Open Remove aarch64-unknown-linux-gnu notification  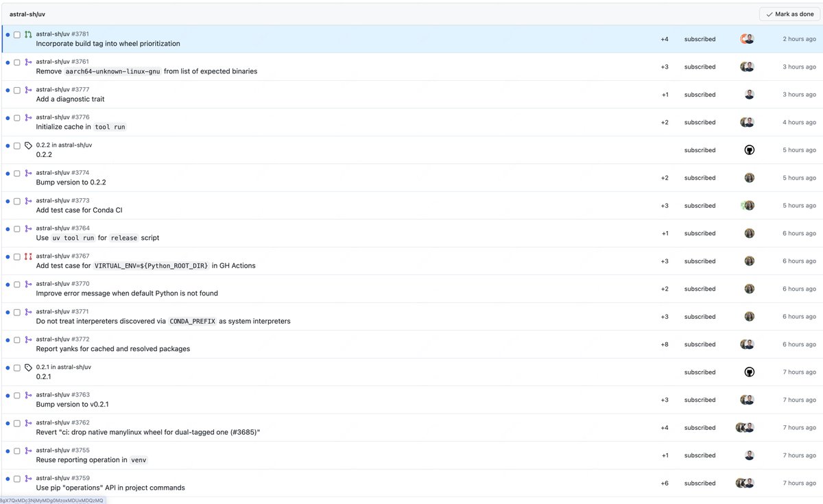147,71
